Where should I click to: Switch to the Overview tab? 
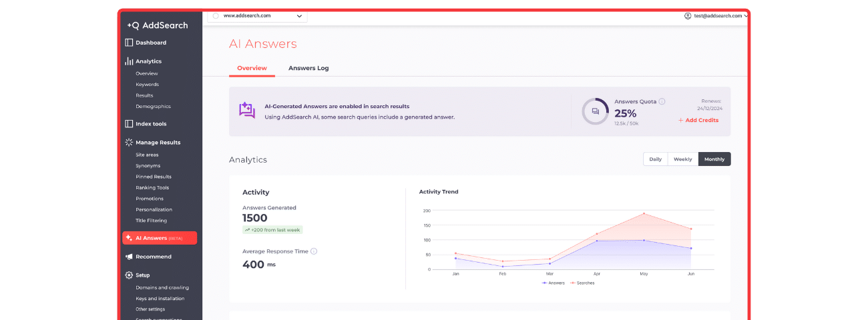click(x=252, y=68)
